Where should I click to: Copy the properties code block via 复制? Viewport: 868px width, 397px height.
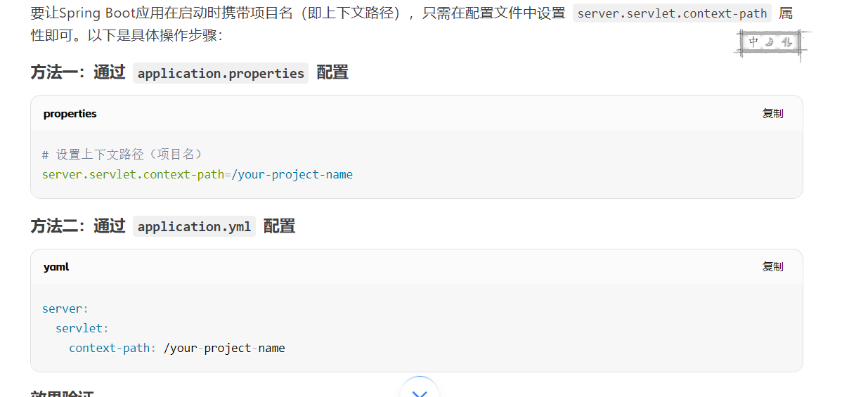772,114
